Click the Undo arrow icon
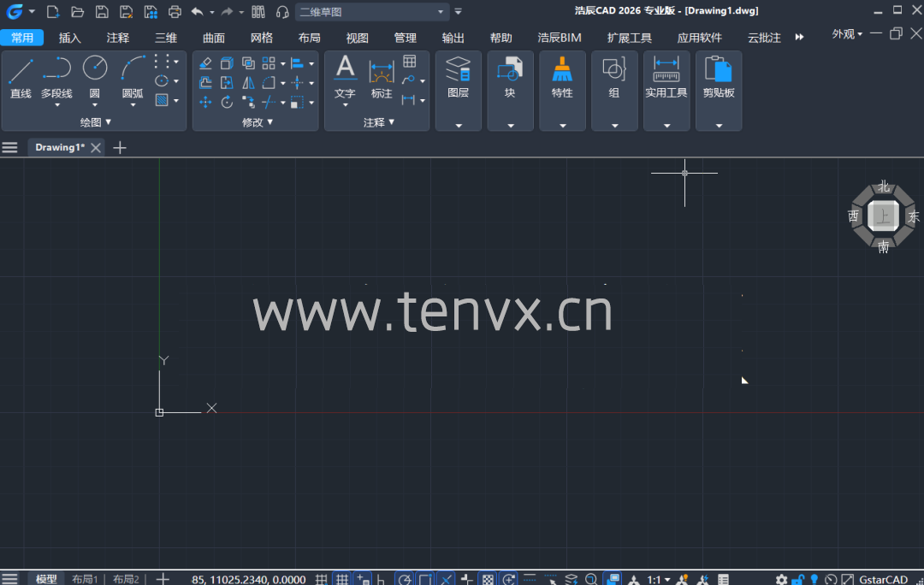The image size is (924, 585). point(197,12)
